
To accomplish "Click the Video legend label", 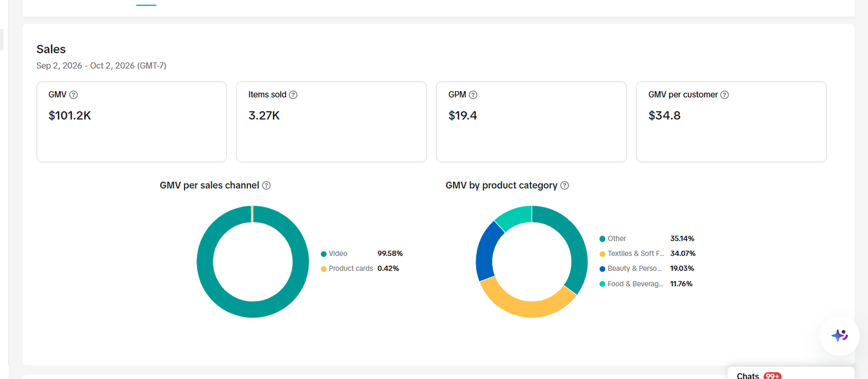I will [x=338, y=254].
